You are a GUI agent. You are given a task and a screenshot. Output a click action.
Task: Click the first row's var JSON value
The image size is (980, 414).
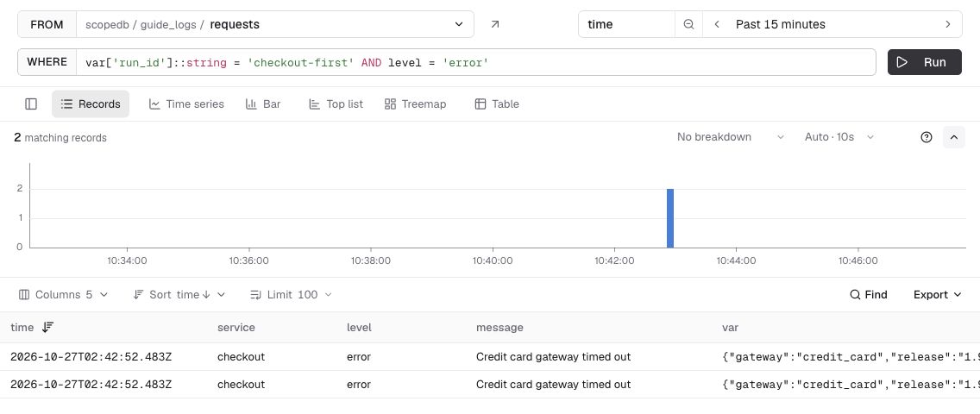click(851, 357)
